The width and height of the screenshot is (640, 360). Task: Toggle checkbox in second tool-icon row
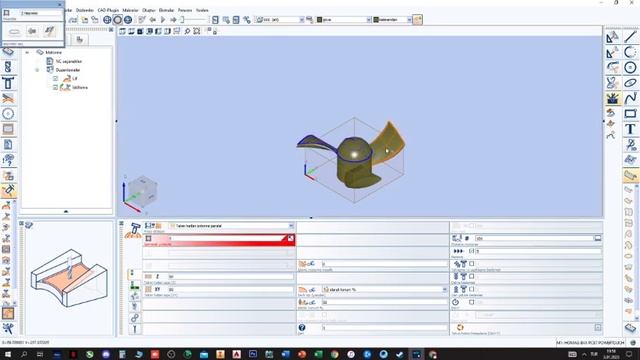point(472,277)
